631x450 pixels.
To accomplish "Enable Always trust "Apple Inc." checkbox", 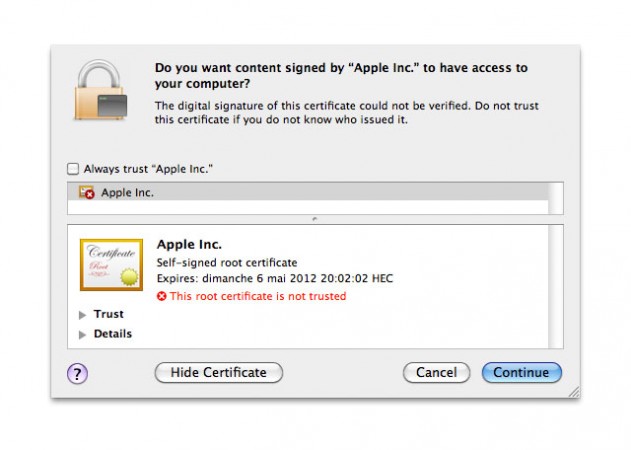I will (73, 169).
